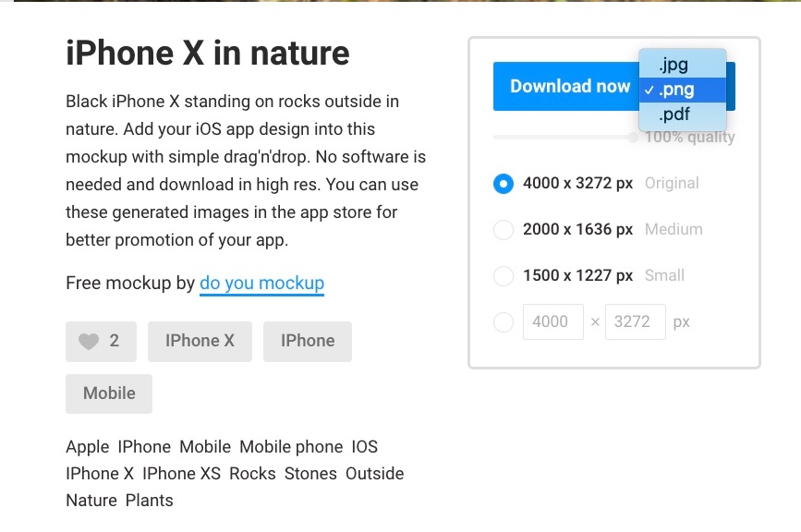Choose .png from the format dropdown
The image size is (801, 532).
tap(683, 90)
